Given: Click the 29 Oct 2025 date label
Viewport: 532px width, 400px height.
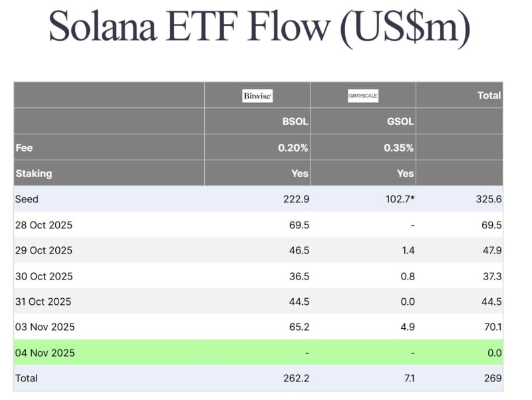Looking at the screenshot, I should 44,250.
